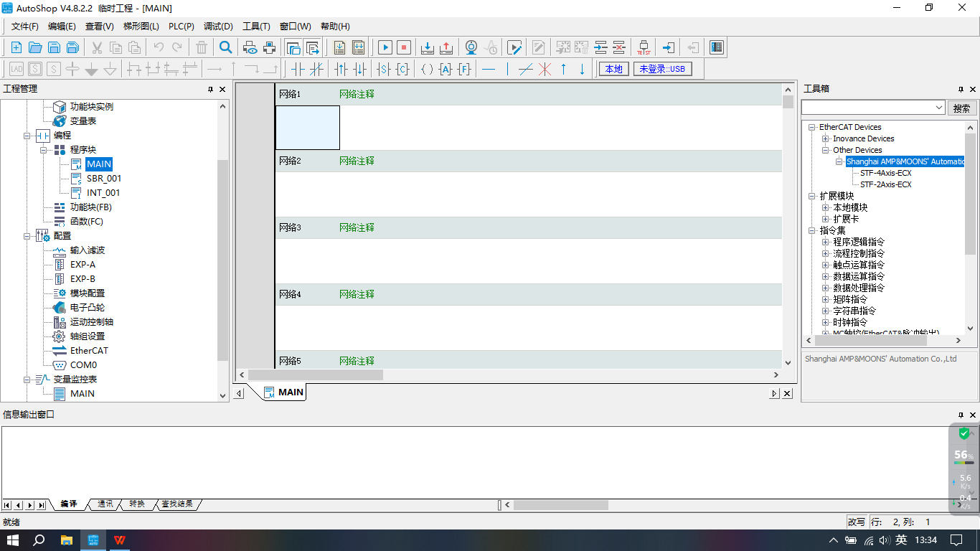Switch to the 通讯 output tab

click(105, 504)
